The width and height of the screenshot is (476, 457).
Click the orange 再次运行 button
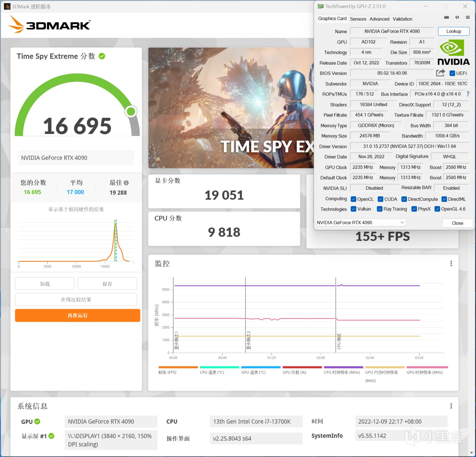pos(78,315)
